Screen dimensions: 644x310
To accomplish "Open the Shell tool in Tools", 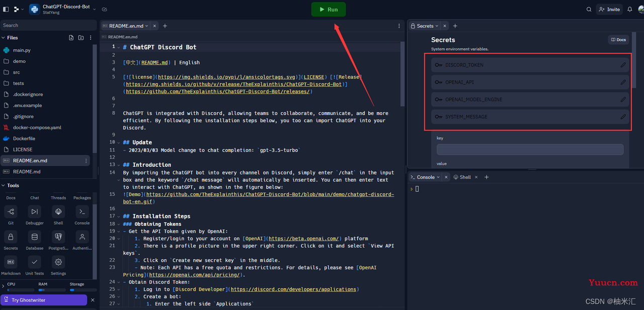I will point(58,215).
